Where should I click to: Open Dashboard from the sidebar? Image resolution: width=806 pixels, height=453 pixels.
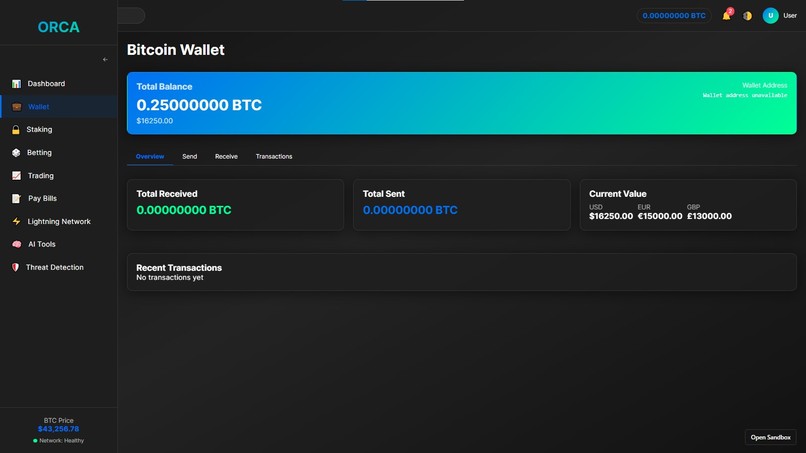point(59,83)
